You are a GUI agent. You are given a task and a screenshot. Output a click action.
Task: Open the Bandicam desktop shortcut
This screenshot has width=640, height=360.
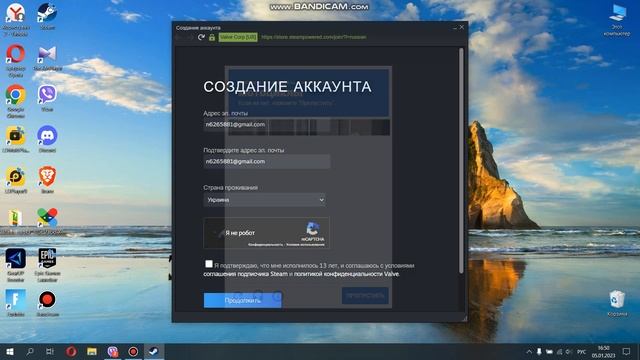pyautogui.click(x=47, y=303)
